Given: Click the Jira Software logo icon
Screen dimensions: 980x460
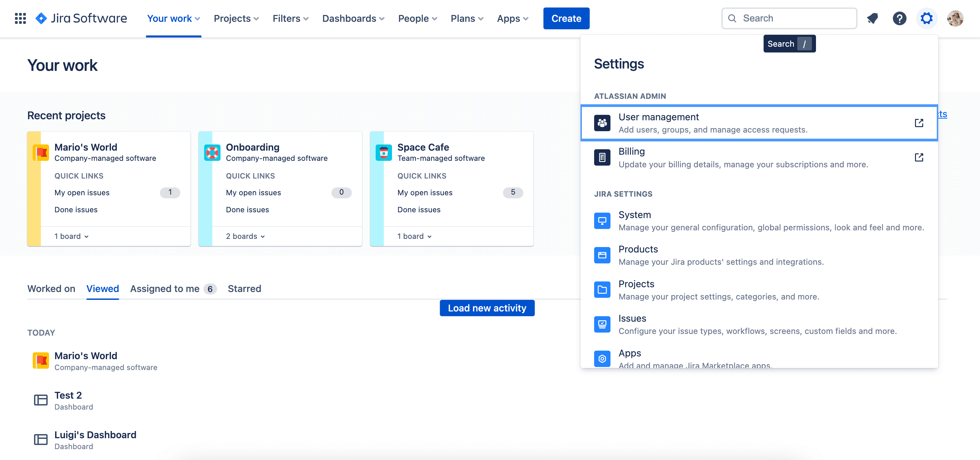Looking at the screenshot, I should (42, 18).
